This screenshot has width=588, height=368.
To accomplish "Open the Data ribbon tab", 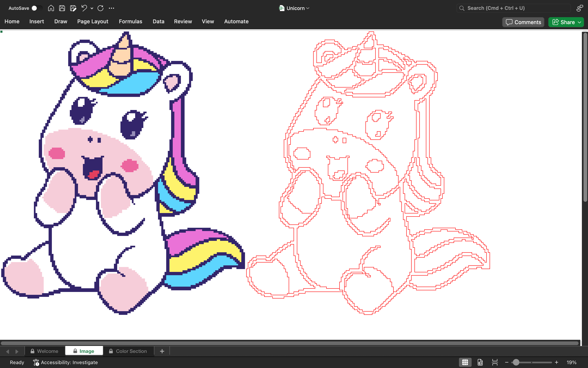I will click(158, 21).
